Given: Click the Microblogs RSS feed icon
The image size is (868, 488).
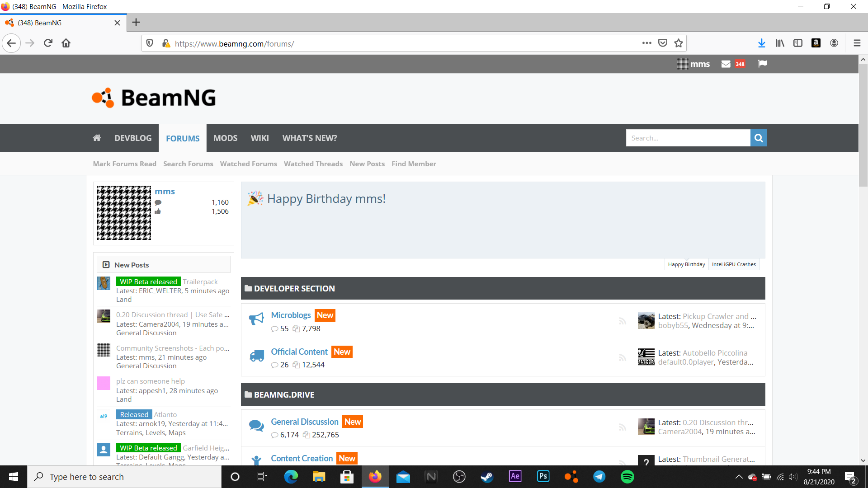Looking at the screenshot, I should [x=623, y=321].
